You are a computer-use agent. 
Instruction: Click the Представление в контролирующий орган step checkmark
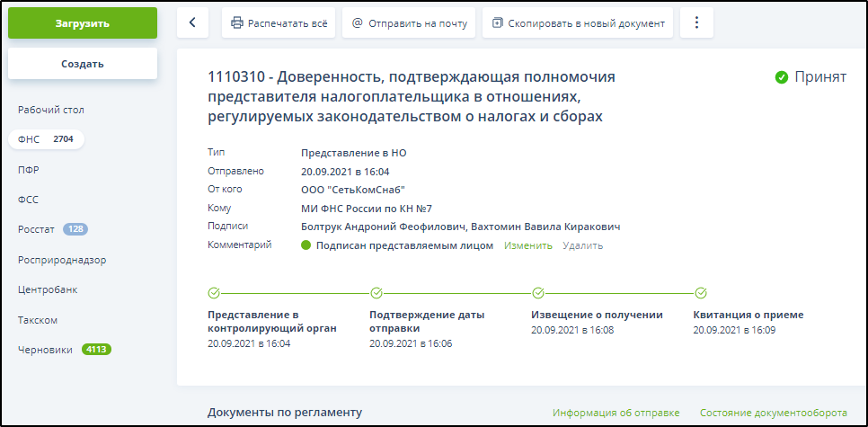tap(214, 293)
